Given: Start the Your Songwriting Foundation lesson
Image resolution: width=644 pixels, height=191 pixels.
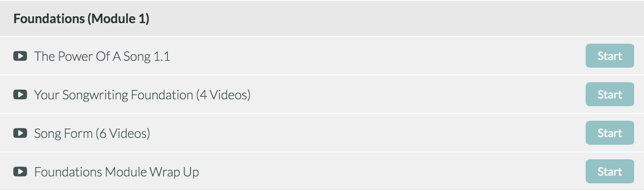Looking at the screenshot, I should [610, 94].
